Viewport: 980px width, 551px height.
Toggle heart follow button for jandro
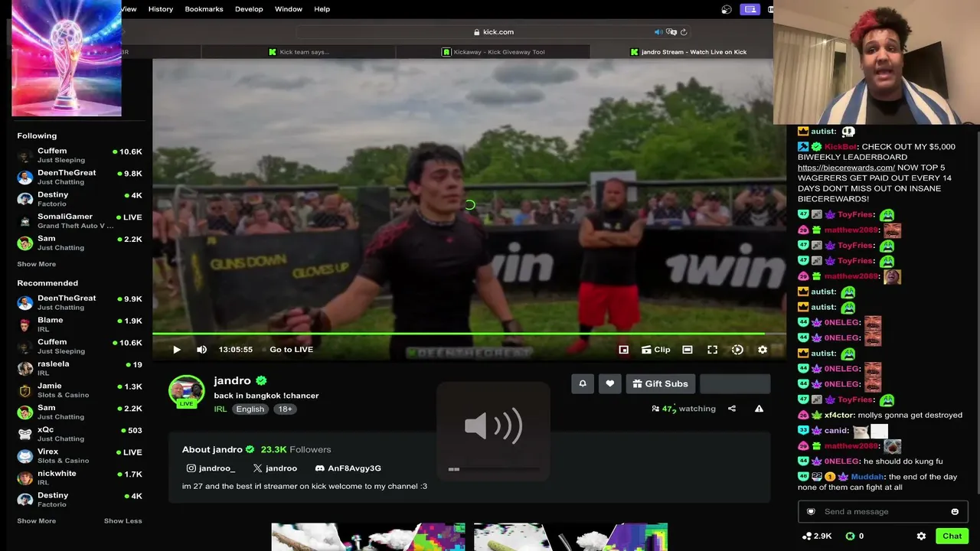pyautogui.click(x=610, y=383)
